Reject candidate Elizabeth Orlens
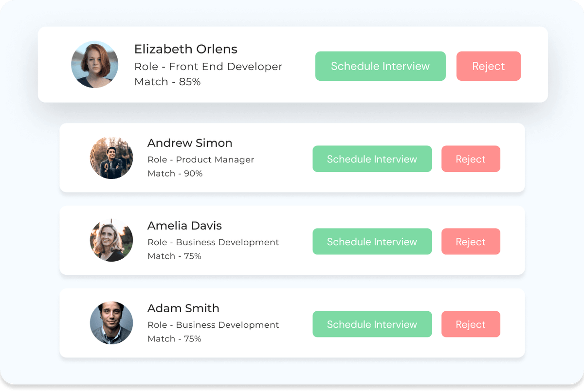584x392 pixels. 489,66
